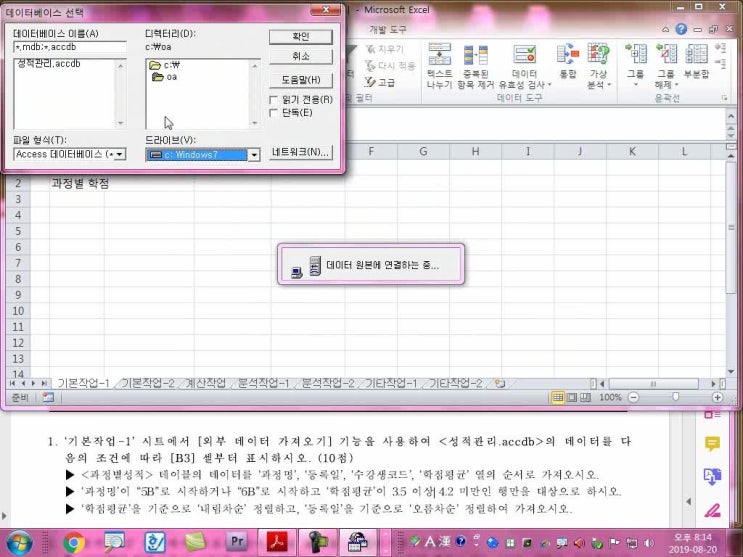Click the Network (네트워크) button
Screen dimensions: 743x557
[x=300, y=152]
